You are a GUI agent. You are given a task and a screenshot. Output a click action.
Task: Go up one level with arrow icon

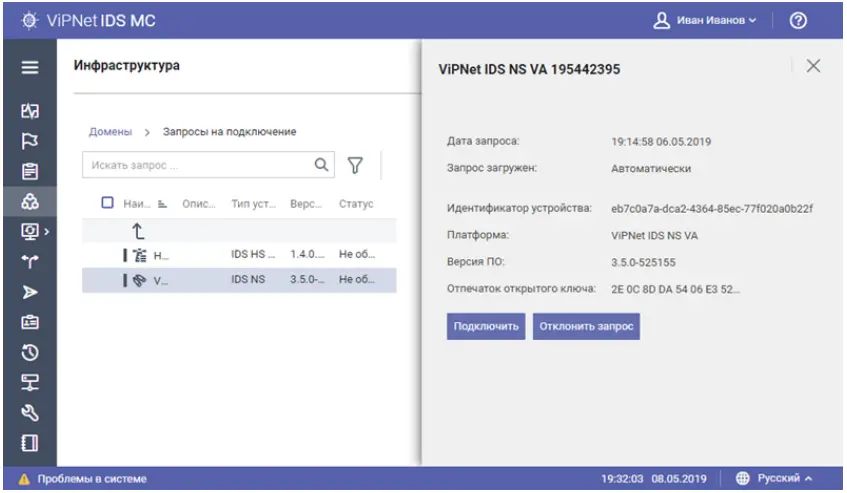coord(138,232)
